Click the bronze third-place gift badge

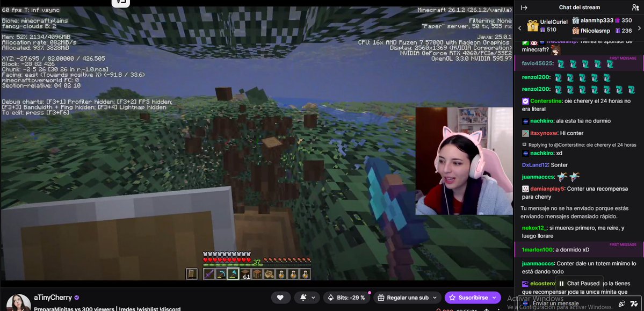tap(576, 31)
